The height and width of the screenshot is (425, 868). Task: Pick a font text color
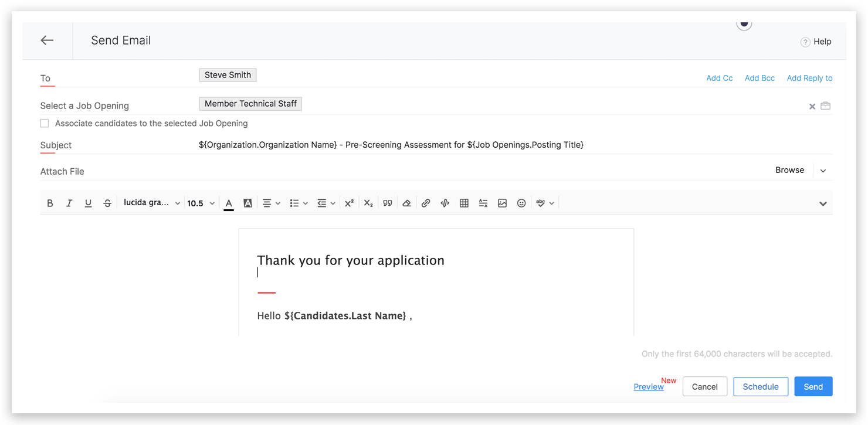click(229, 203)
